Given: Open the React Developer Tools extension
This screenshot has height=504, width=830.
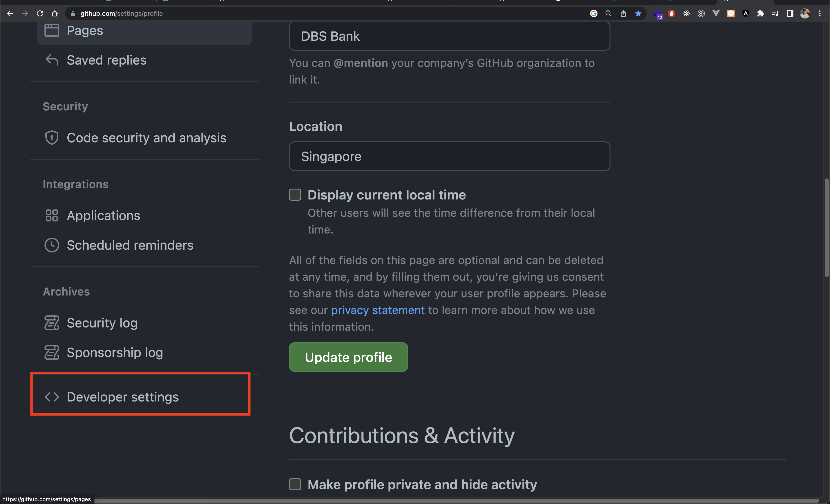Looking at the screenshot, I should (x=686, y=13).
